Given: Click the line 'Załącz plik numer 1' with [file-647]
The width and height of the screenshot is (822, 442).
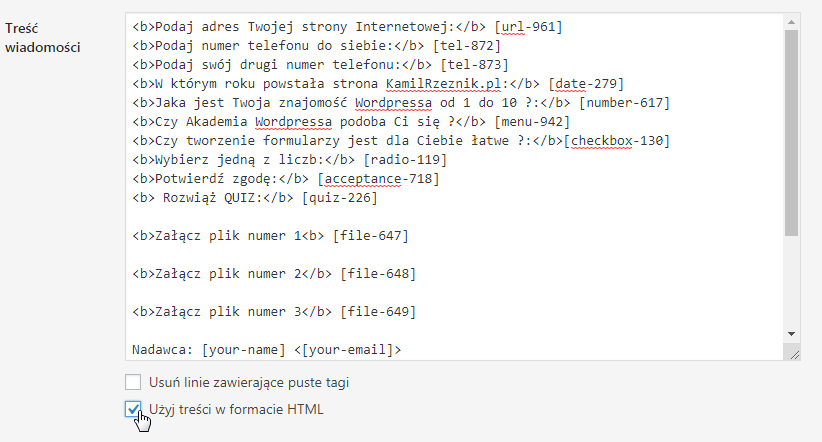Looking at the screenshot, I should pyautogui.click(x=270, y=236).
